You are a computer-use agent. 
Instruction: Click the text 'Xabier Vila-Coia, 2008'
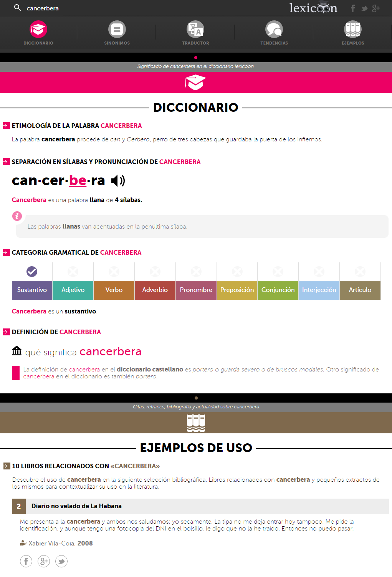61,543
